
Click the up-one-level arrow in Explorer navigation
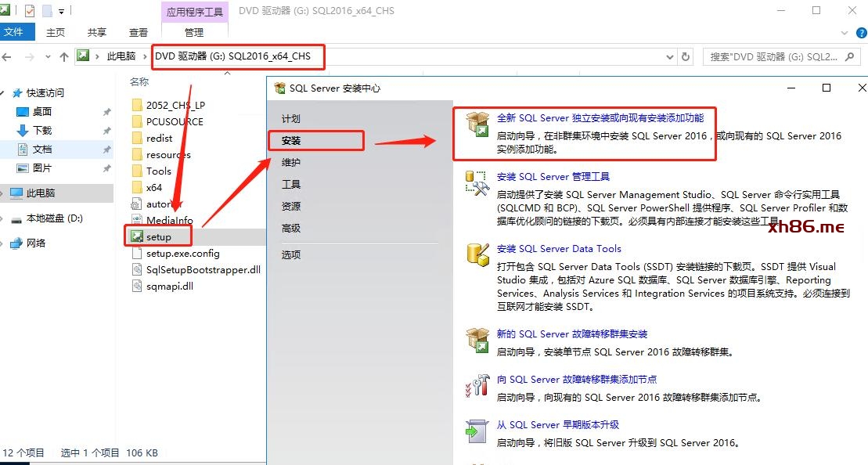pyautogui.click(x=64, y=56)
